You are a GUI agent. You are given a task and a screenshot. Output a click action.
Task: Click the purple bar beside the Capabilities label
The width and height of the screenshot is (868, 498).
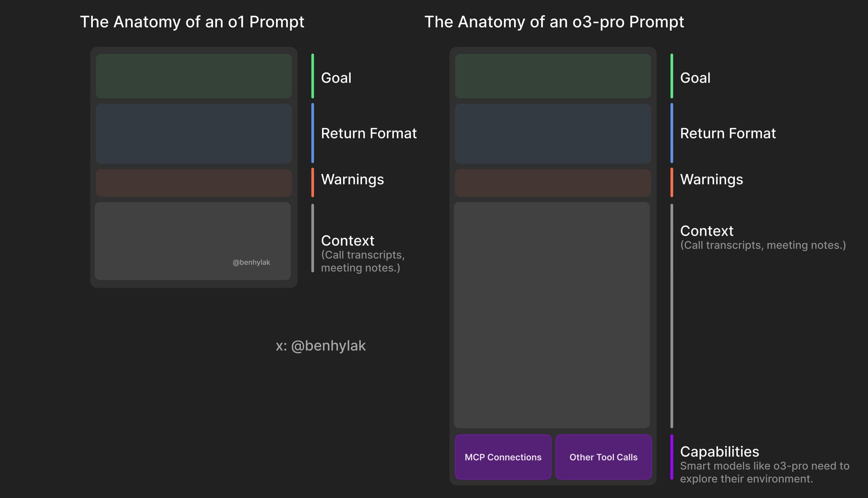(x=671, y=457)
